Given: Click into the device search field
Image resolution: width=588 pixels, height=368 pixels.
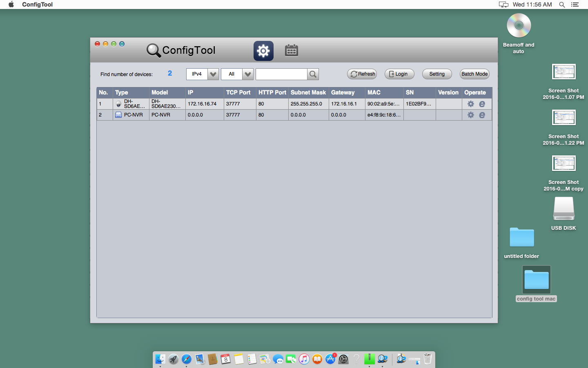Looking at the screenshot, I should [281, 74].
